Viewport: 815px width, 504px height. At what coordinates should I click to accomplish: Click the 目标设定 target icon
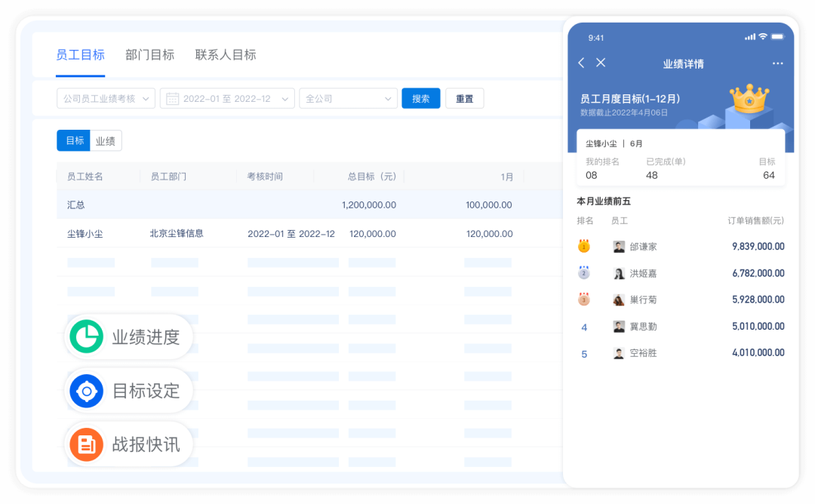pos(86,391)
